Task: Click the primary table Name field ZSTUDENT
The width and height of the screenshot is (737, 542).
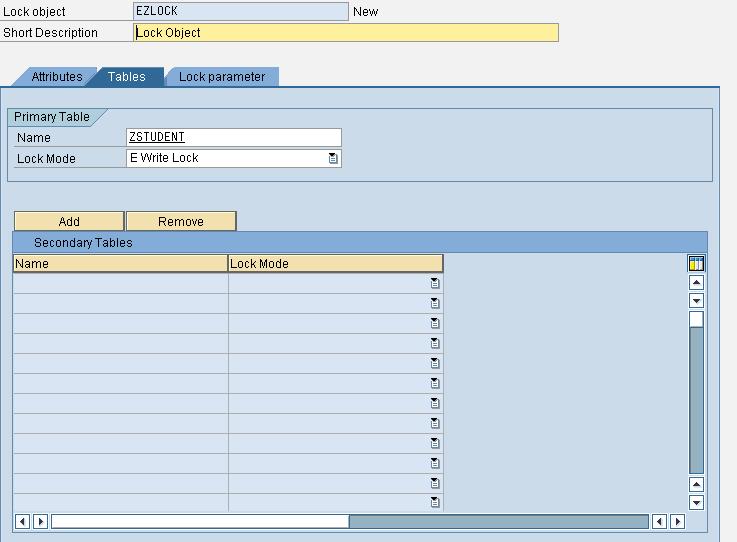Action: point(234,138)
